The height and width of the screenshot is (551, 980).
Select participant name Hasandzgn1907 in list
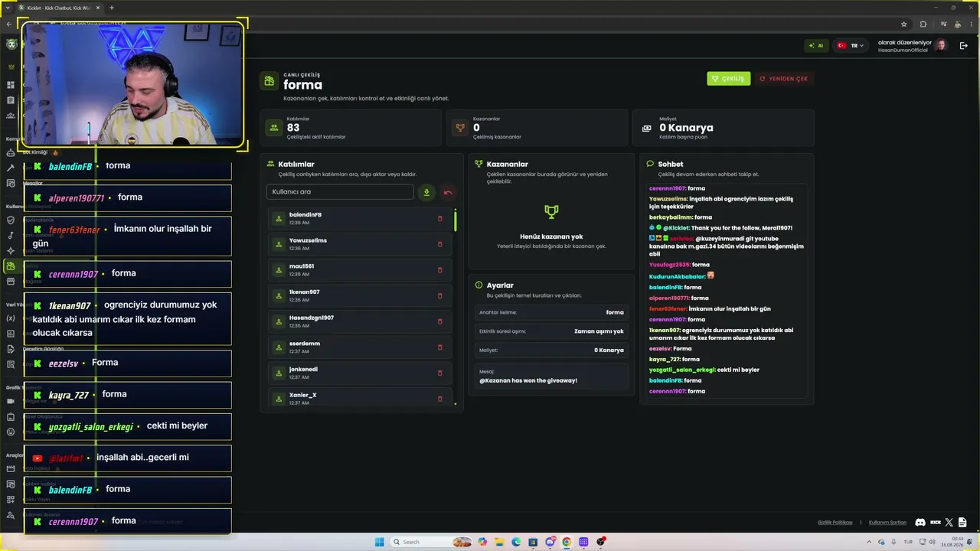pos(312,318)
